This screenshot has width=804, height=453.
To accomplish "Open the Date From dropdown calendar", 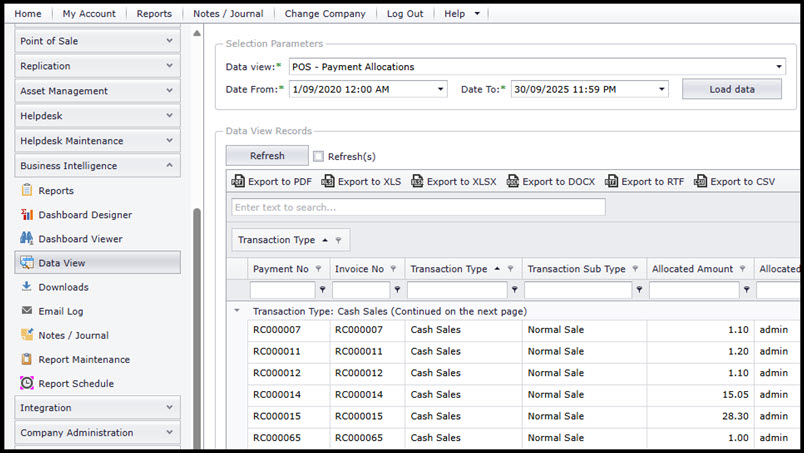I will tap(441, 89).
